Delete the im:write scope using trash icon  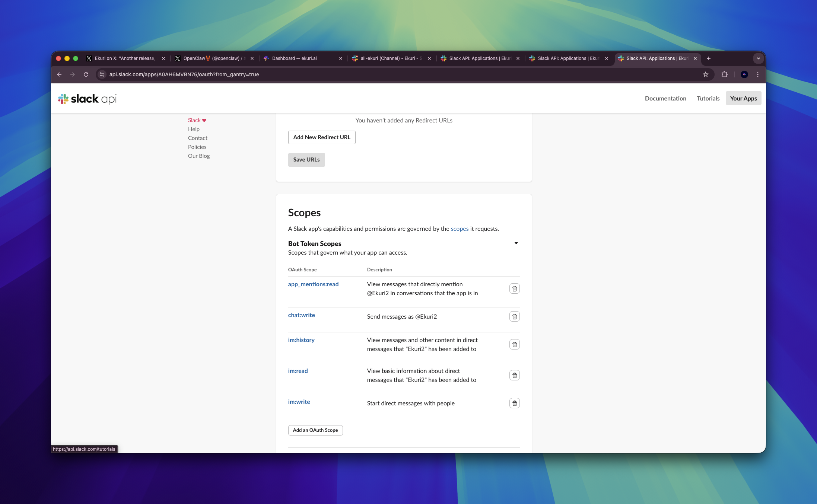click(x=514, y=403)
